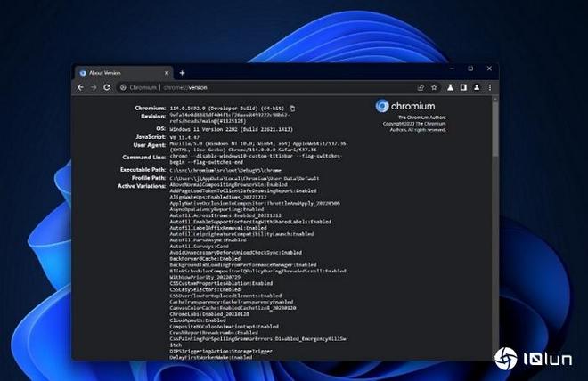Reload the chrome://version page
588x381 pixels.
pos(107,87)
